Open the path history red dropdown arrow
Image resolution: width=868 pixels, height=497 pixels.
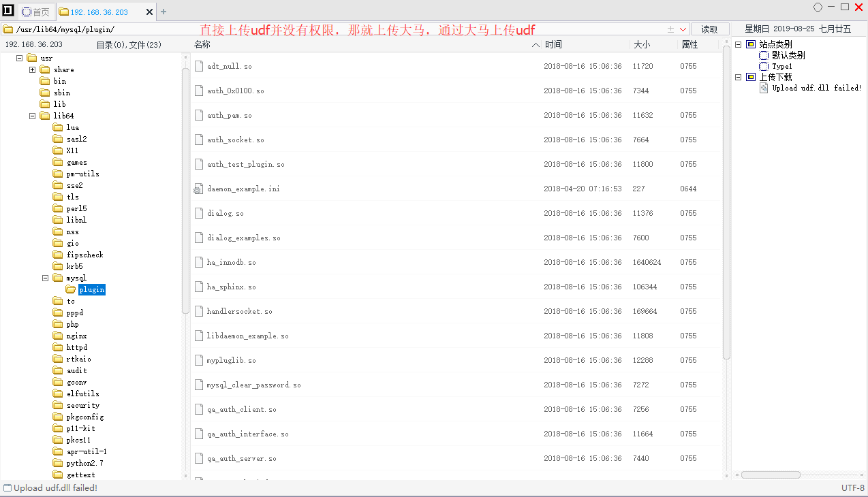683,29
